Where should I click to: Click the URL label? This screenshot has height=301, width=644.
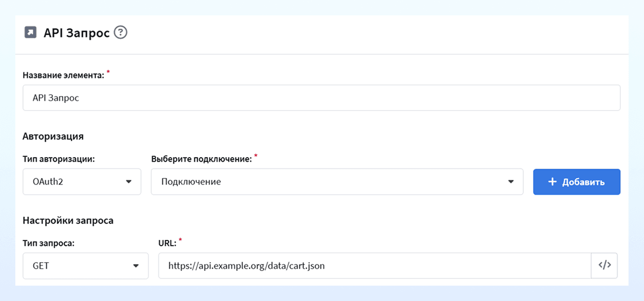click(x=168, y=243)
